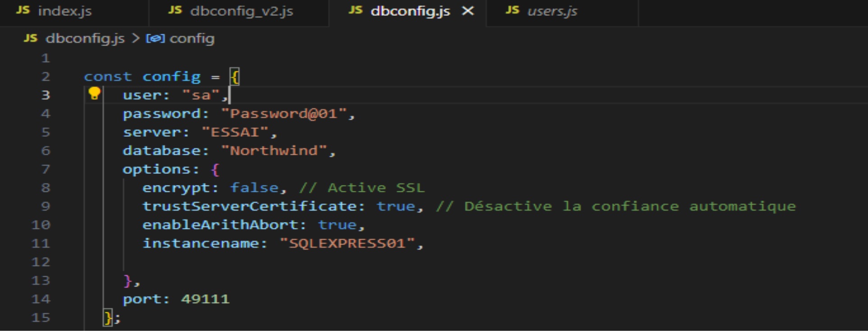Click line number 7 in the gutter
The width and height of the screenshot is (868, 334).
[x=46, y=169]
